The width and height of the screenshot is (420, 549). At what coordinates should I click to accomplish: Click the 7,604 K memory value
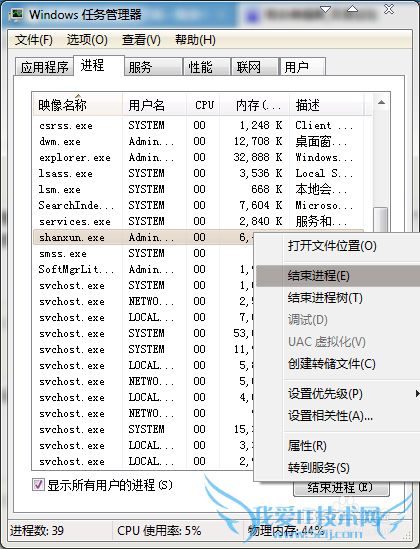[261, 206]
